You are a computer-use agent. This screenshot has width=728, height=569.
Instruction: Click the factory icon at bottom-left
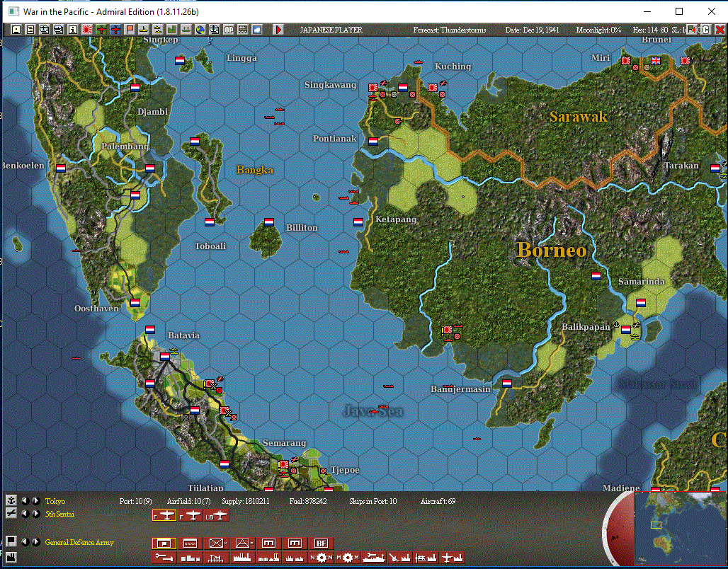tap(11, 556)
